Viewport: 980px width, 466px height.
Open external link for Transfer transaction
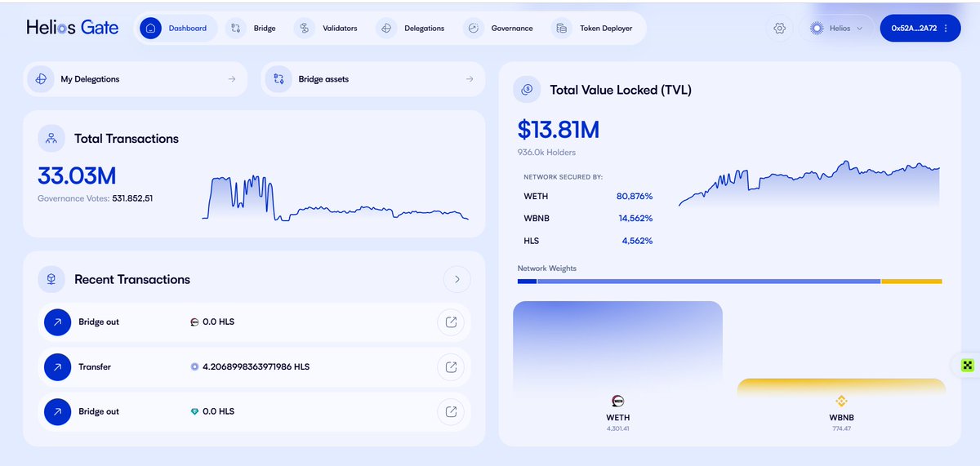[451, 367]
